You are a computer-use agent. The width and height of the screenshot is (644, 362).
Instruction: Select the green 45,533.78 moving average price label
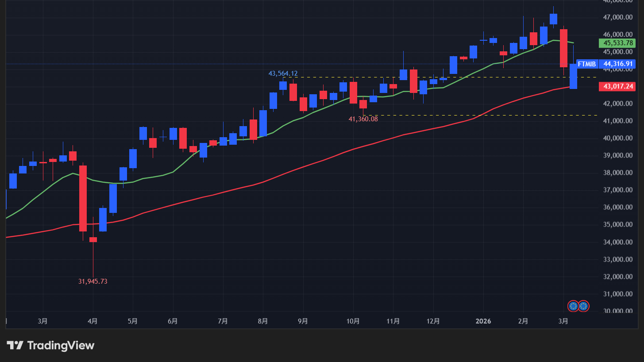point(617,43)
